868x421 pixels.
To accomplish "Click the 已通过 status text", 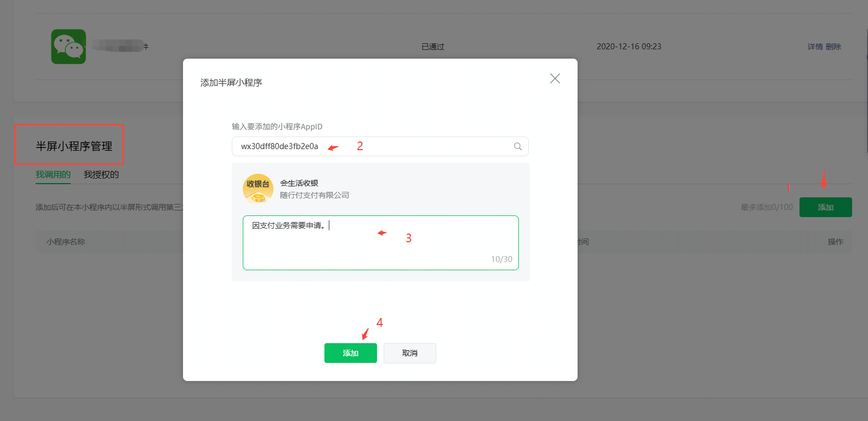I will pos(433,47).
